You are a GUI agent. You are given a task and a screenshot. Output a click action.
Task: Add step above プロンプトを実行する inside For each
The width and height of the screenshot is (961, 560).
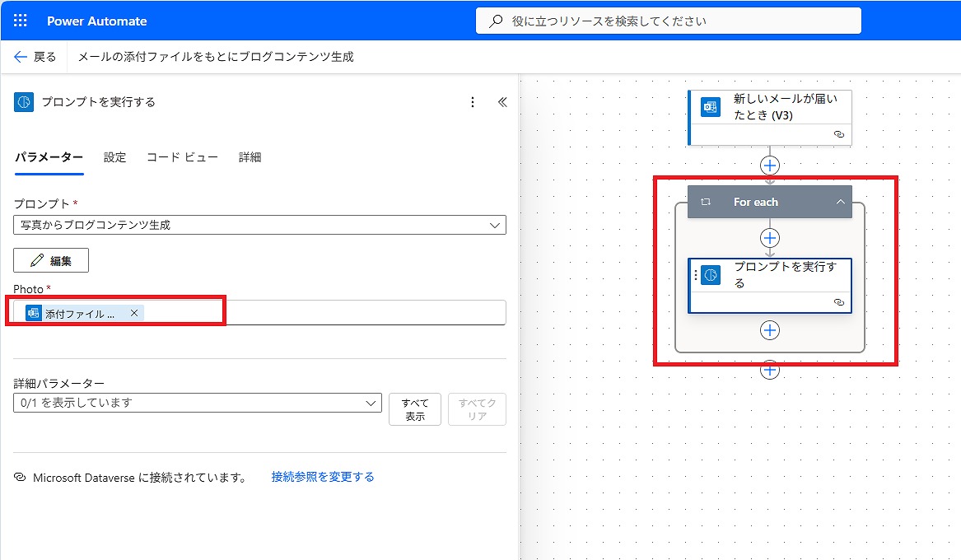769,238
